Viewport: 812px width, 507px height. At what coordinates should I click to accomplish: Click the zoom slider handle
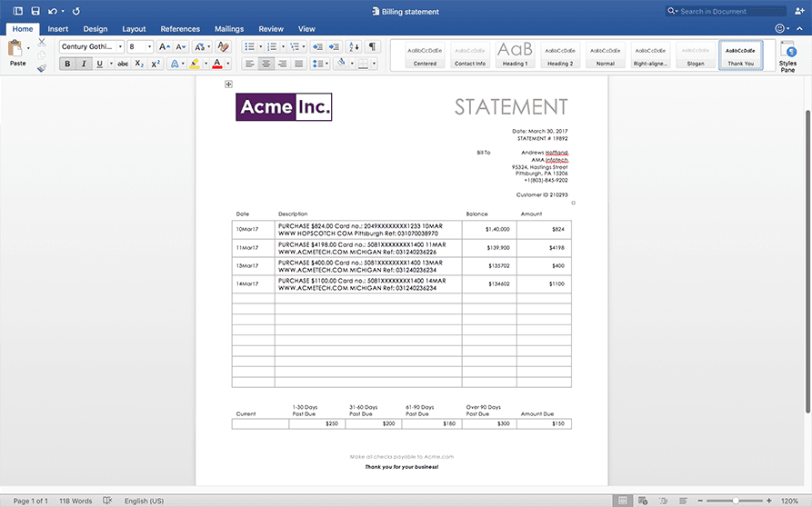click(x=736, y=501)
